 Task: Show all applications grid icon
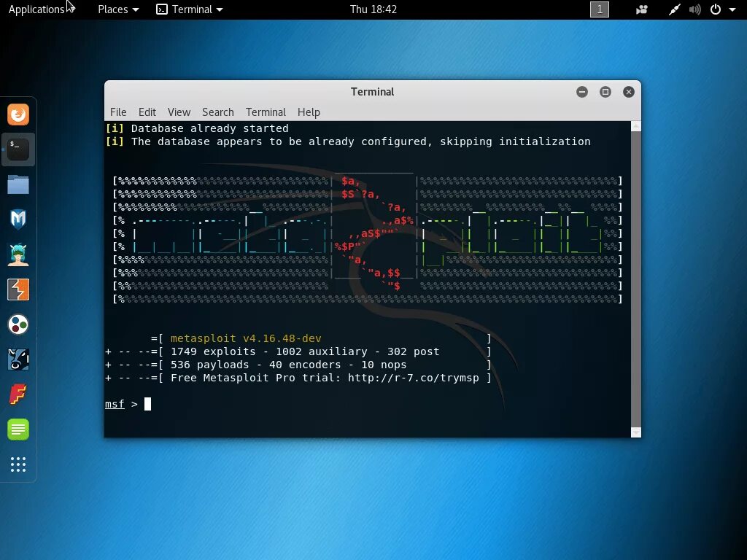point(18,464)
